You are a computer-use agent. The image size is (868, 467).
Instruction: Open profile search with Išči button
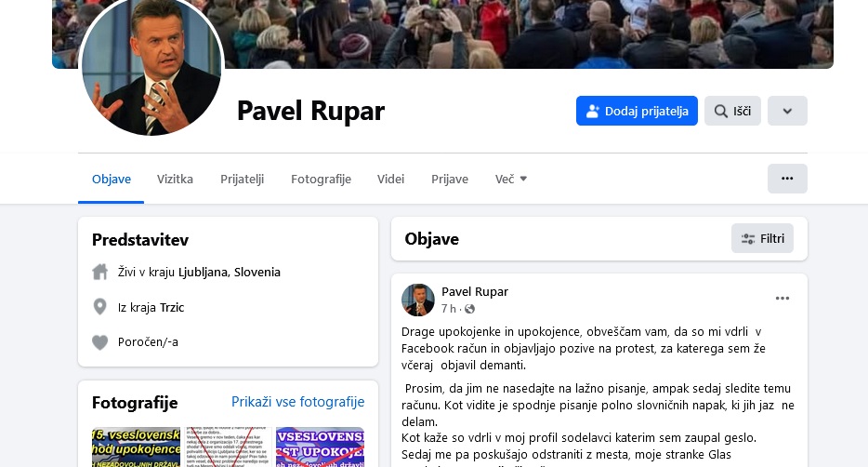732,111
